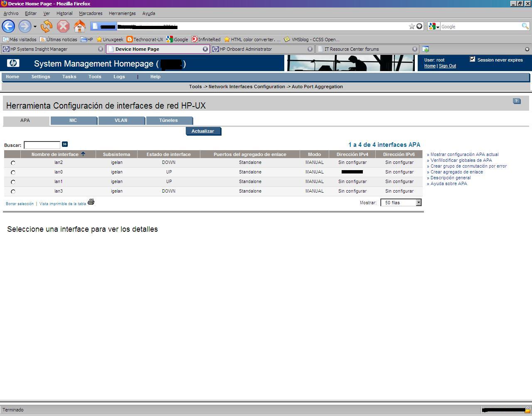The height and width of the screenshot is (416, 532).
Task: Sort by Nombre de interface column header
Action: tap(55, 154)
